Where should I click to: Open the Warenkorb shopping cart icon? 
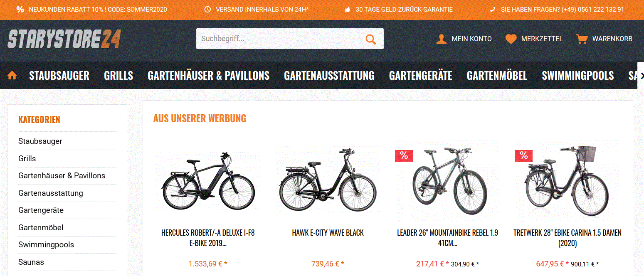(582, 39)
